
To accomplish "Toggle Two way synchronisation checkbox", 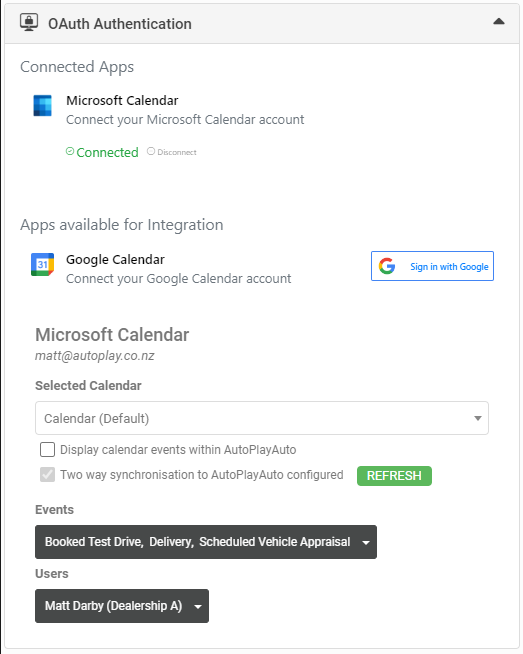I will coord(47,475).
